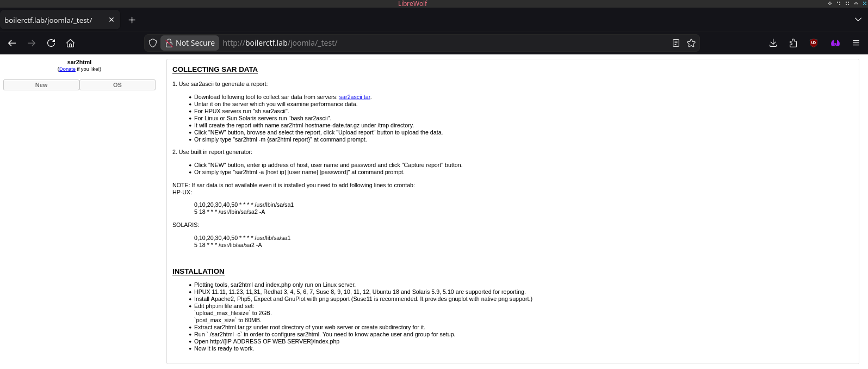Close the boilerctf.lab joomla tab
The image size is (868, 369).
tap(111, 20)
